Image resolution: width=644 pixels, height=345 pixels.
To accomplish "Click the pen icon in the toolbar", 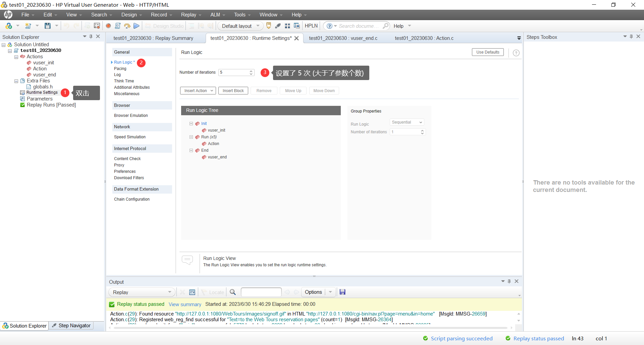I will (278, 26).
